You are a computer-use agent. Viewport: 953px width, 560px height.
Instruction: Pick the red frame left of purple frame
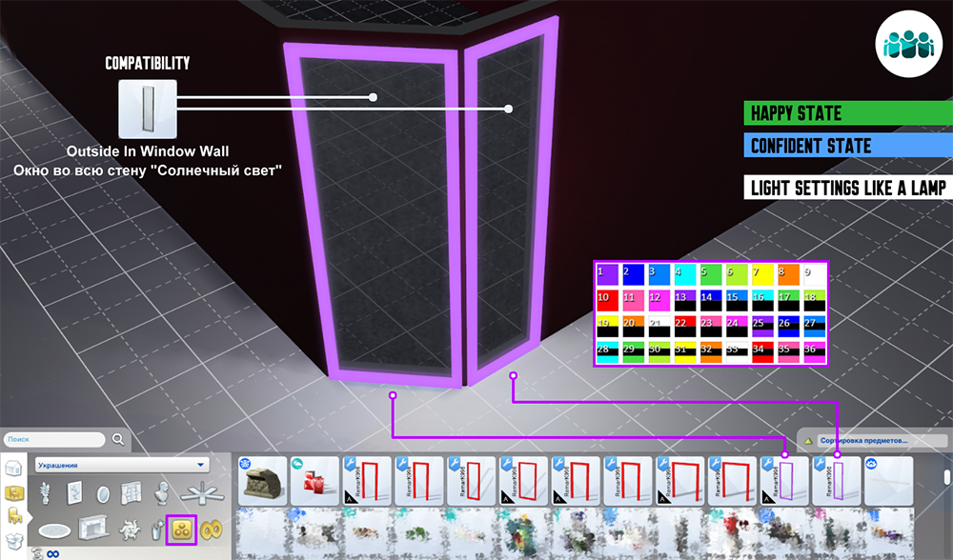[x=732, y=481]
